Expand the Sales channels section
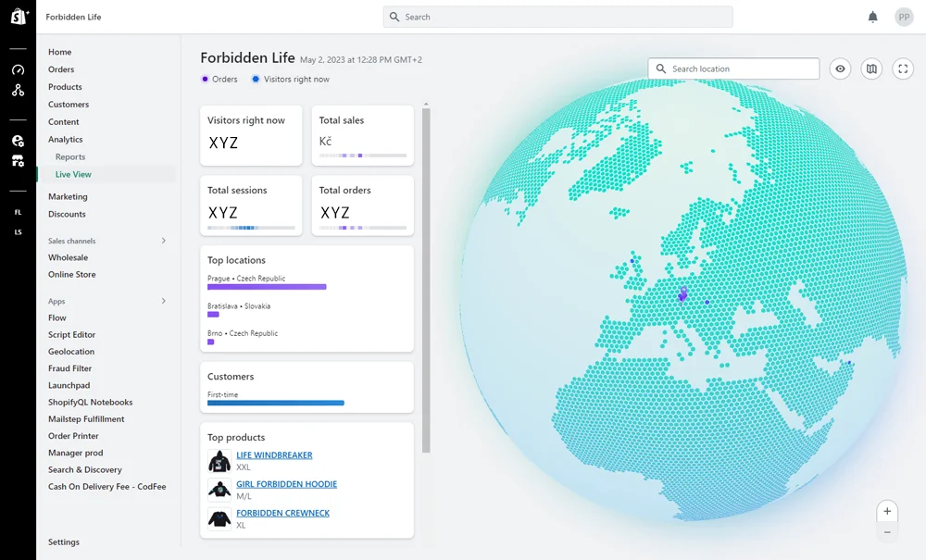The width and height of the screenshot is (926, 560). 164,241
